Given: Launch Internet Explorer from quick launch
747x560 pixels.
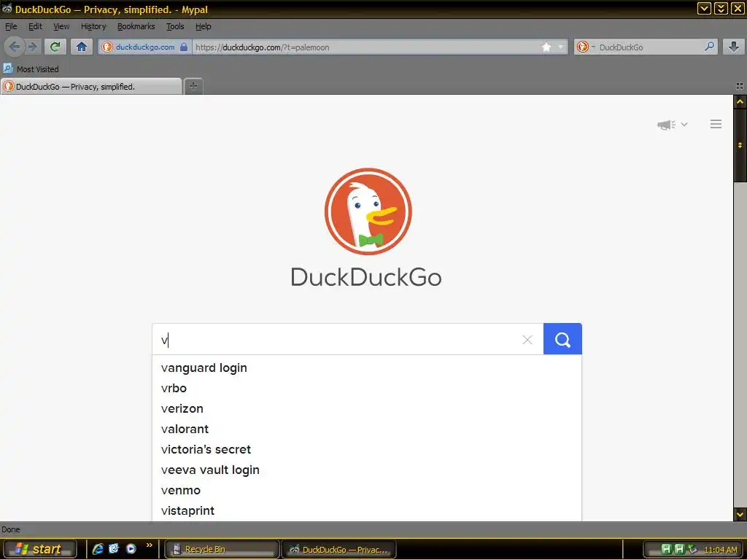Looking at the screenshot, I should click(x=98, y=548).
